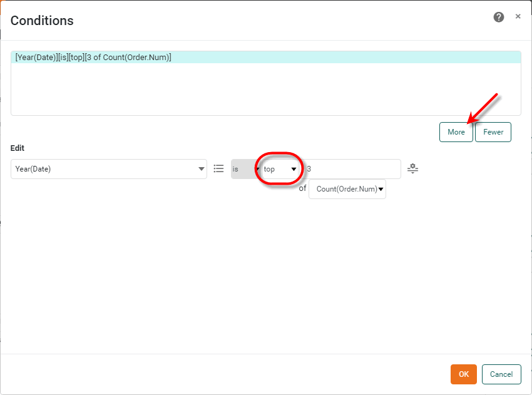The width and height of the screenshot is (532, 395).
Task: Click the Fewer button to remove a condition
Action: pos(493,132)
